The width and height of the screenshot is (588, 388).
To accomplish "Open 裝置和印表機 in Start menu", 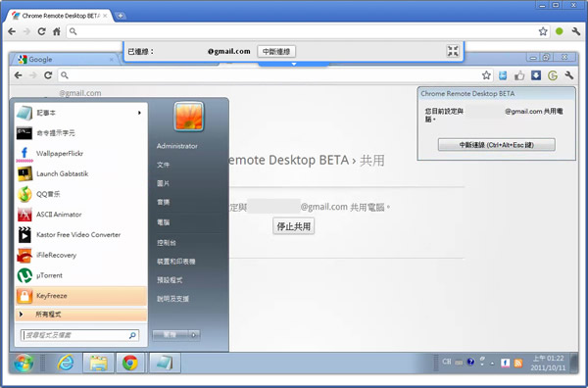I will click(176, 262).
